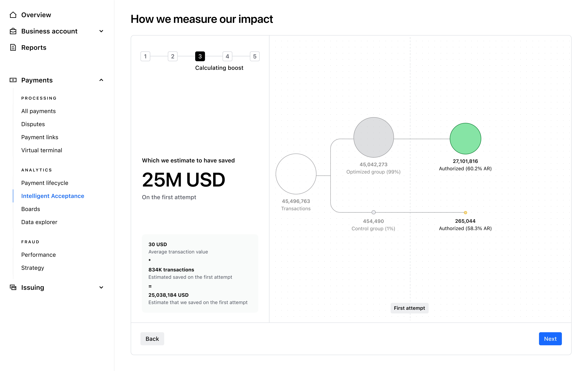Collapse the Payments section chevron
Screen dimensions: 588x371
pyautogui.click(x=101, y=80)
